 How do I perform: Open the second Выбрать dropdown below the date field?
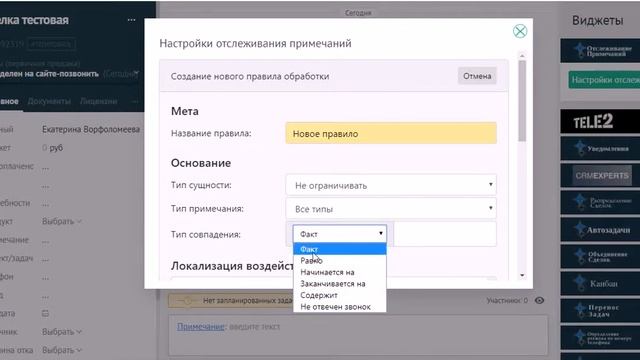pos(62,332)
